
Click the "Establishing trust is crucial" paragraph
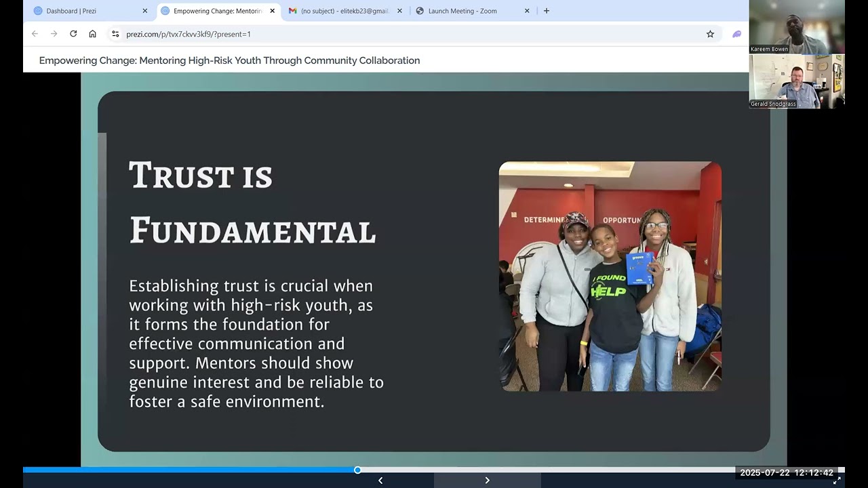(x=256, y=344)
